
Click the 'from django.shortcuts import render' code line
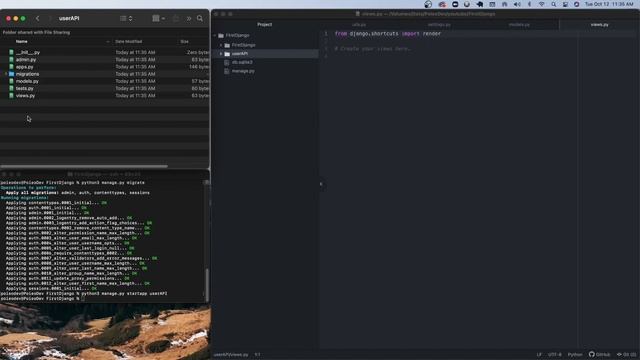point(388,33)
